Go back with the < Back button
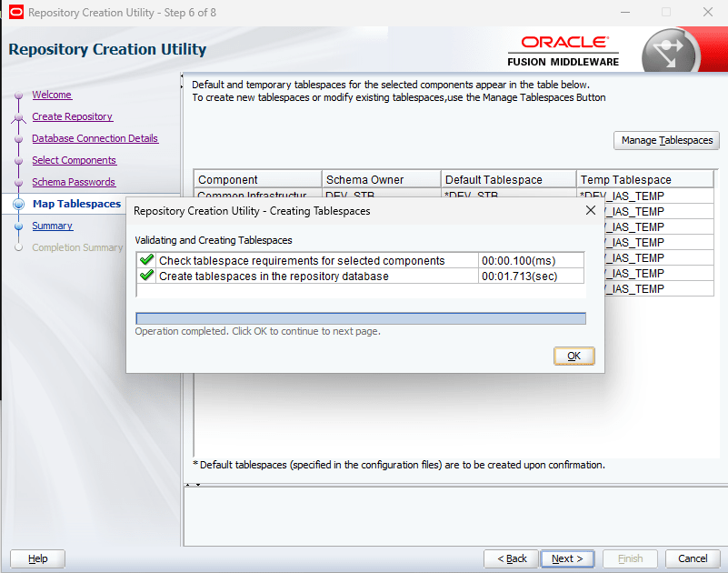This screenshot has width=728, height=573. coord(511,558)
